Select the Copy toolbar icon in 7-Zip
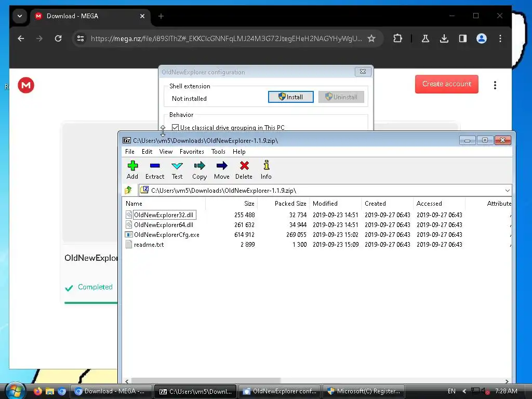 (x=199, y=170)
